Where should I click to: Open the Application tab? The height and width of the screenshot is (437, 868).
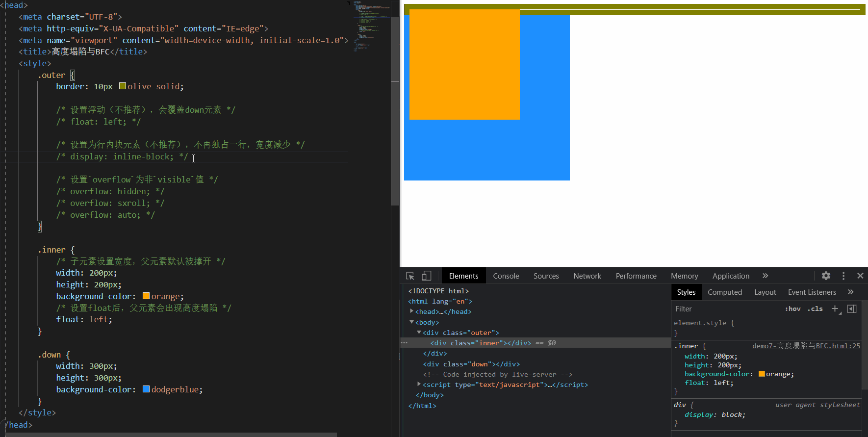(x=731, y=276)
